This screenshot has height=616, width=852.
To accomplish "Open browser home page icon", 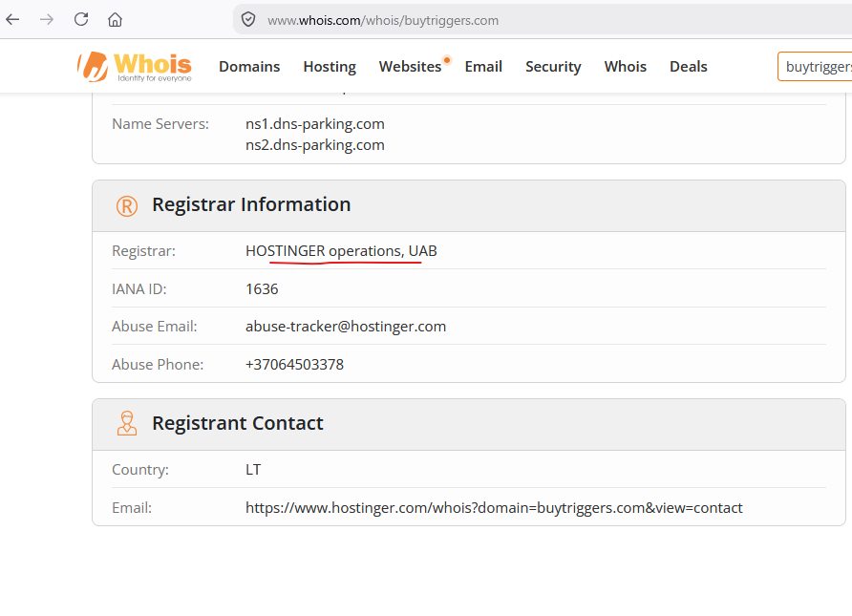I will pyautogui.click(x=115, y=20).
